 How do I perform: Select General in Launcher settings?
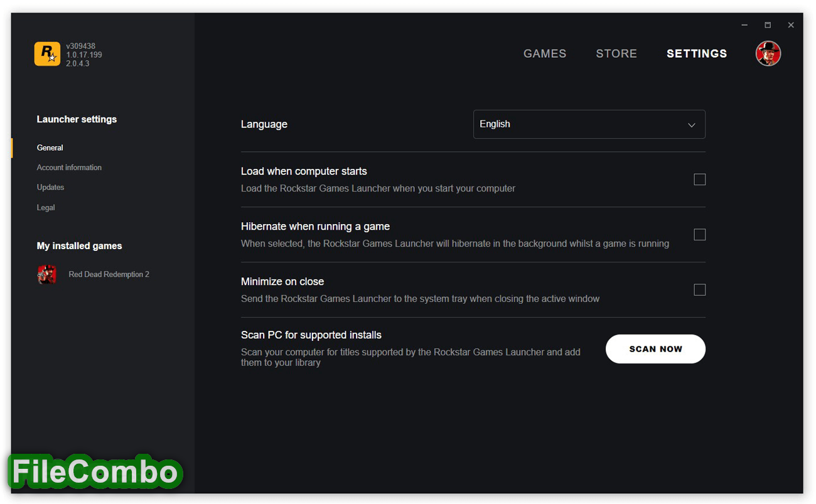point(50,148)
